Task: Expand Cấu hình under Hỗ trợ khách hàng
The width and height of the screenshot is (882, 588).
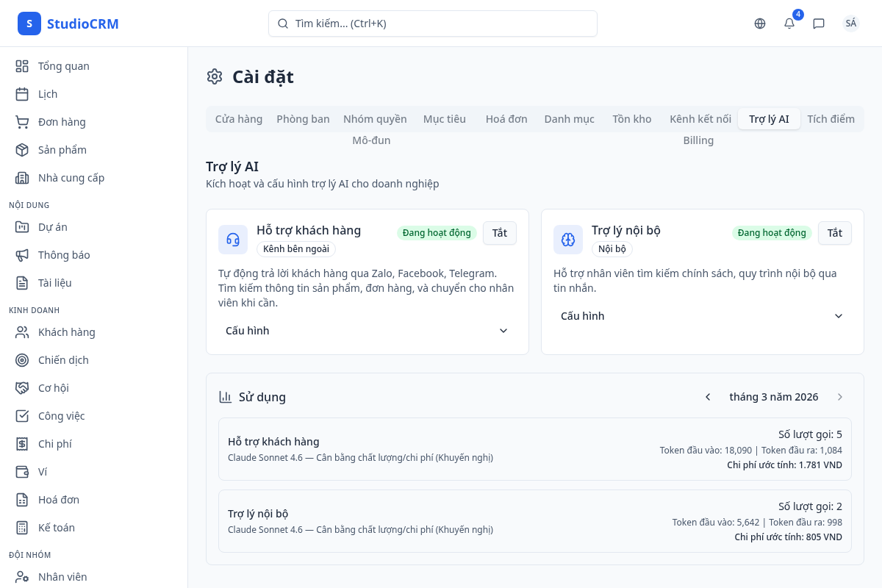Action: pos(367,331)
